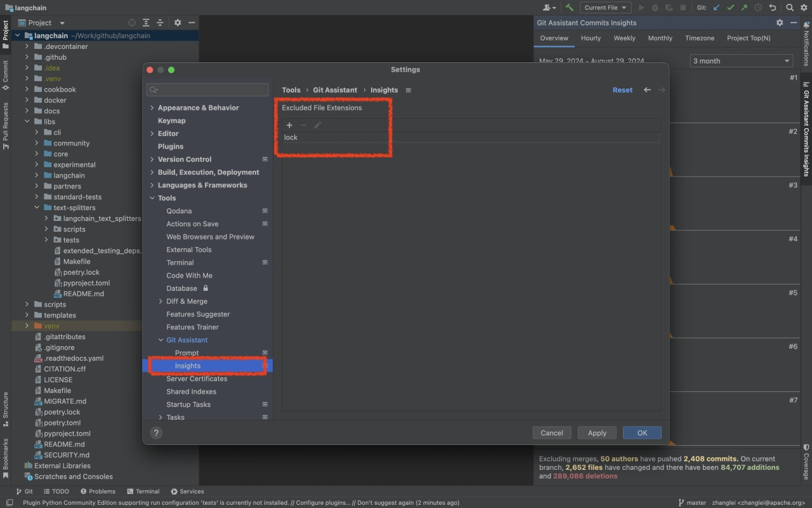The height and width of the screenshot is (508, 812).
Task: Click the Apply button
Action: tap(597, 432)
